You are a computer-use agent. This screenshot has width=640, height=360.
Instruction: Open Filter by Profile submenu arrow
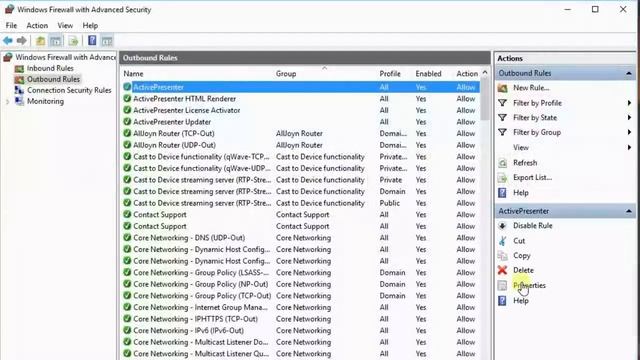pyautogui.click(x=629, y=103)
